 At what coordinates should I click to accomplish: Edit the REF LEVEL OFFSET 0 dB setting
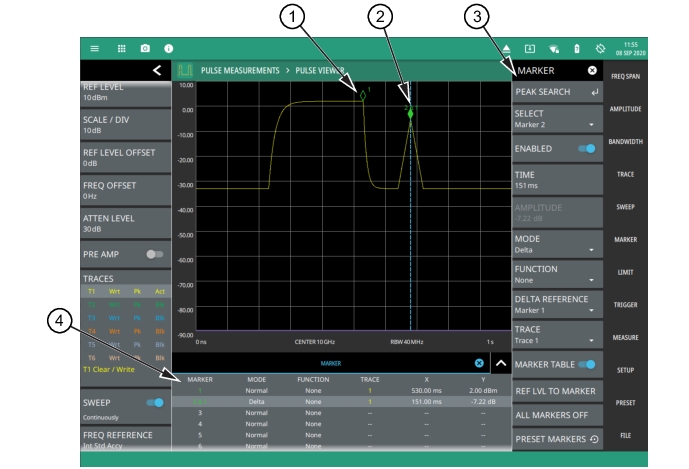pyautogui.click(x=126, y=158)
